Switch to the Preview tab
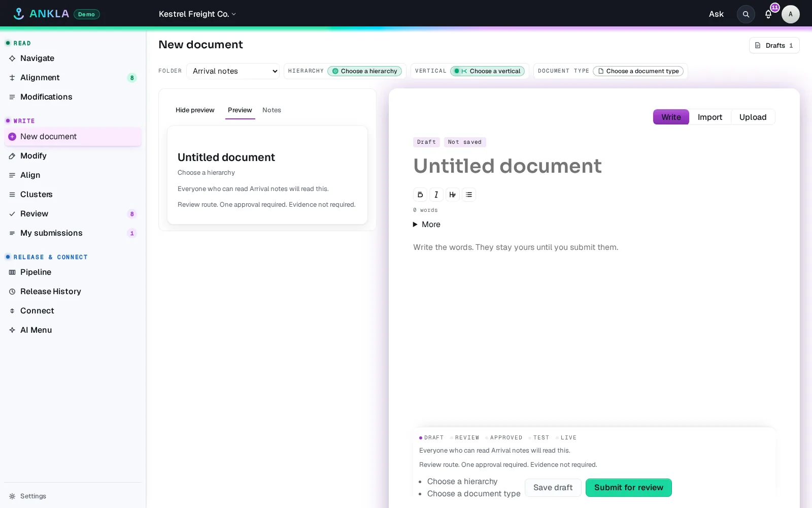Viewport: 812px width, 508px height. [x=240, y=110]
